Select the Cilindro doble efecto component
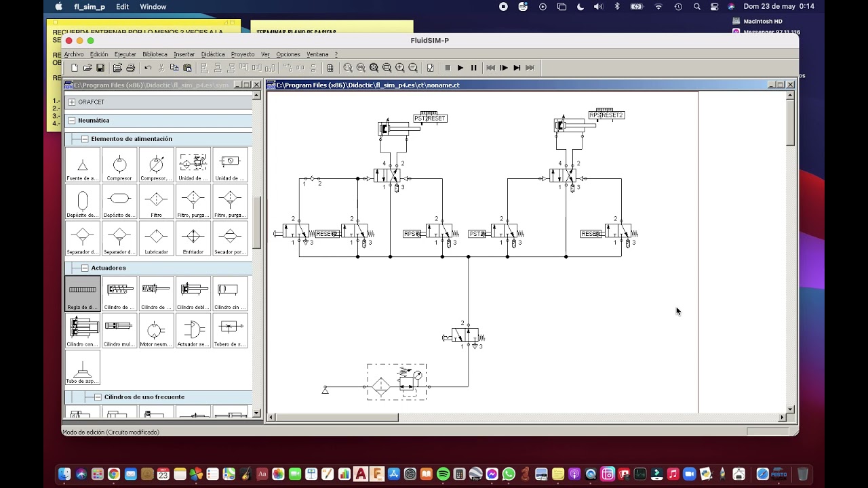868x488 pixels. (193, 293)
